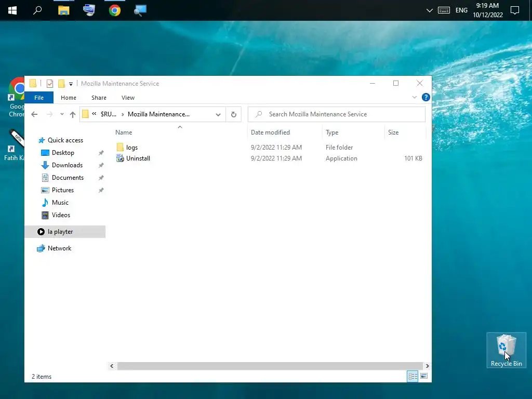Go back to previous folder
This screenshot has width=532, height=399.
point(34,114)
